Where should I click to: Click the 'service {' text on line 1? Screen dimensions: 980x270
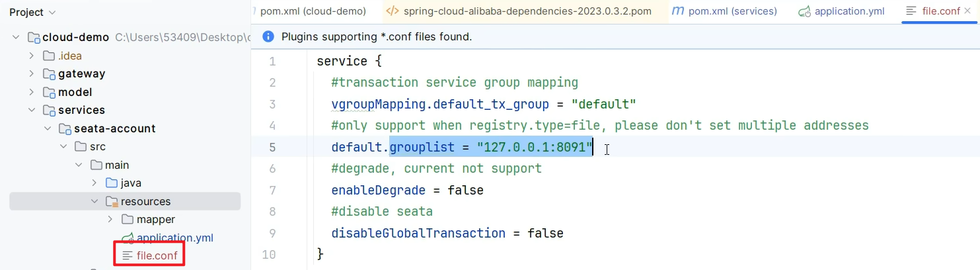(350, 62)
